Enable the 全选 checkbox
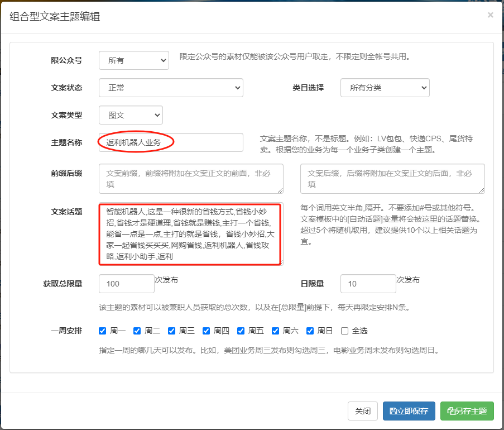The width and height of the screenshot is (504, 430). [344, 331]
